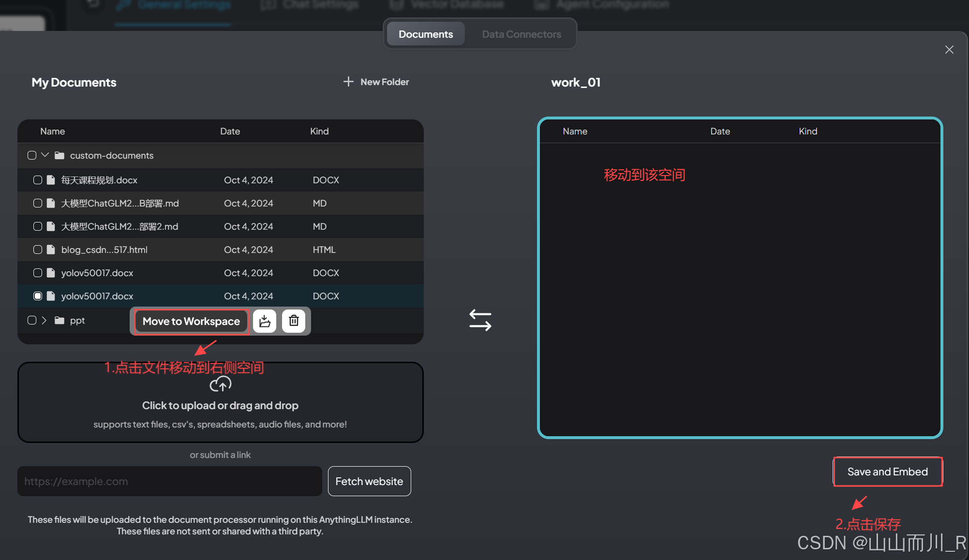Check the blog_csdn...517.html checkbox
The image size is (969, 560).
click(x=38, y=250)
